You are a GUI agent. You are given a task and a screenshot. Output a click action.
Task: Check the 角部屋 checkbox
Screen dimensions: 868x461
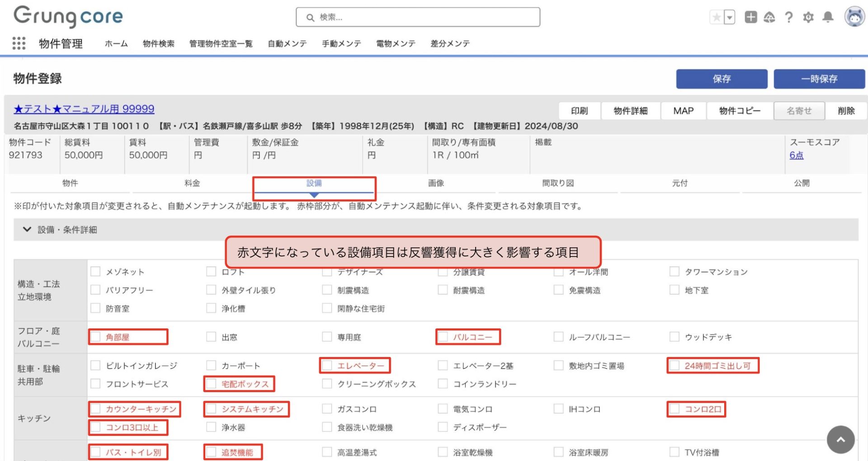[96, 337]
